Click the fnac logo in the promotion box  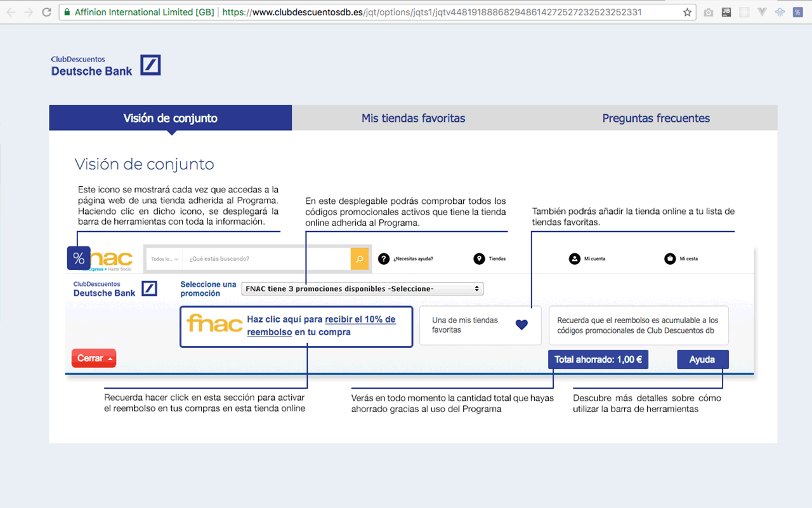click(215, 323)
